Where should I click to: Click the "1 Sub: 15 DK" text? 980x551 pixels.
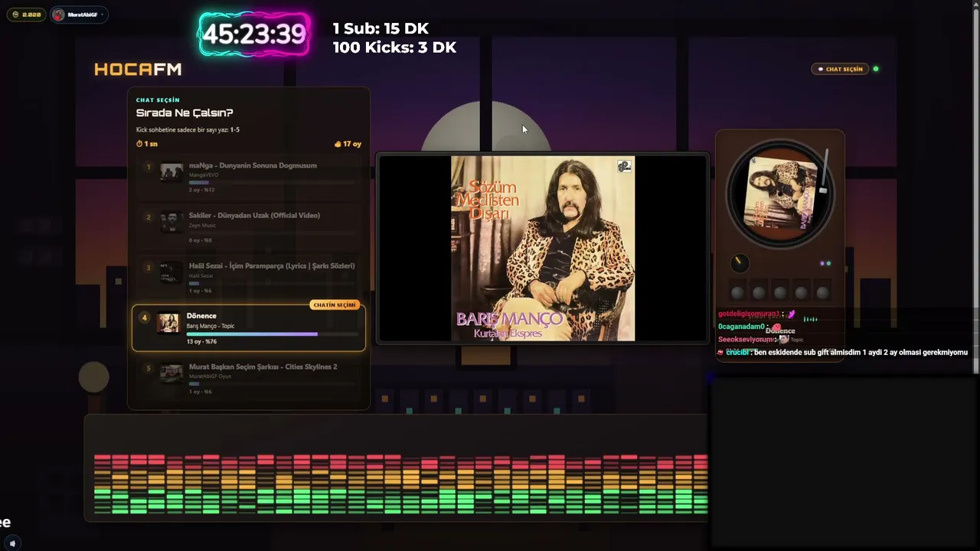pos(381,28)
